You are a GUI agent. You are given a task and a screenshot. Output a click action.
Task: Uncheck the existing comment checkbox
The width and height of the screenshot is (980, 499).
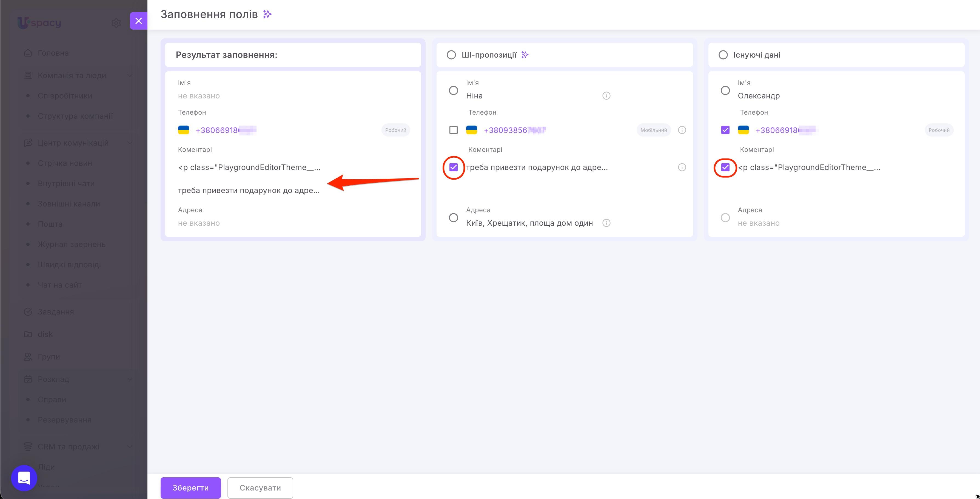point(725,168)
